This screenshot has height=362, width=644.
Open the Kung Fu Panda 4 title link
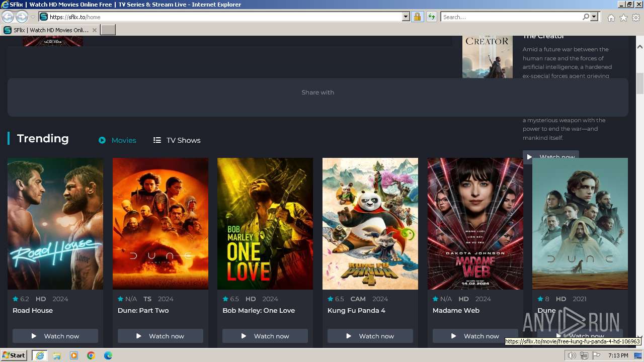[356, 310]
